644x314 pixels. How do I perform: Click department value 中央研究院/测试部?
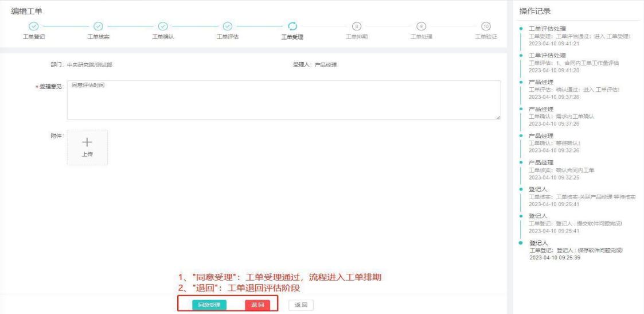[x=90, y=65]
